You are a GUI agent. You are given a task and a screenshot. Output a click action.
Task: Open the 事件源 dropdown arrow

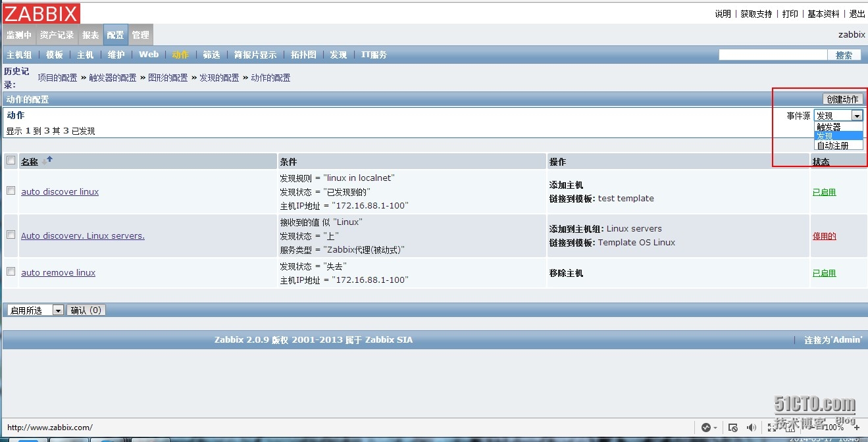pyautogui.click(x=857, y=116)
